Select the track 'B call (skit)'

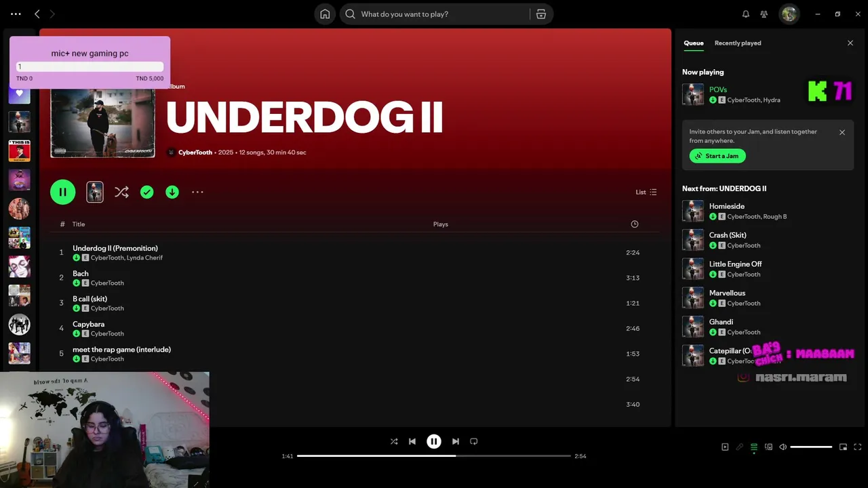[90, 299]
